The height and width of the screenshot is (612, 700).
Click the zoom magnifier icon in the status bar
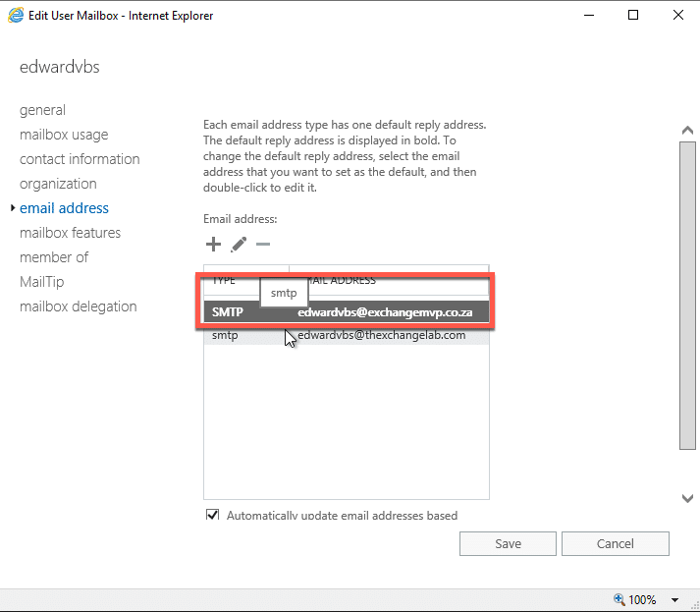pos(619,598)
